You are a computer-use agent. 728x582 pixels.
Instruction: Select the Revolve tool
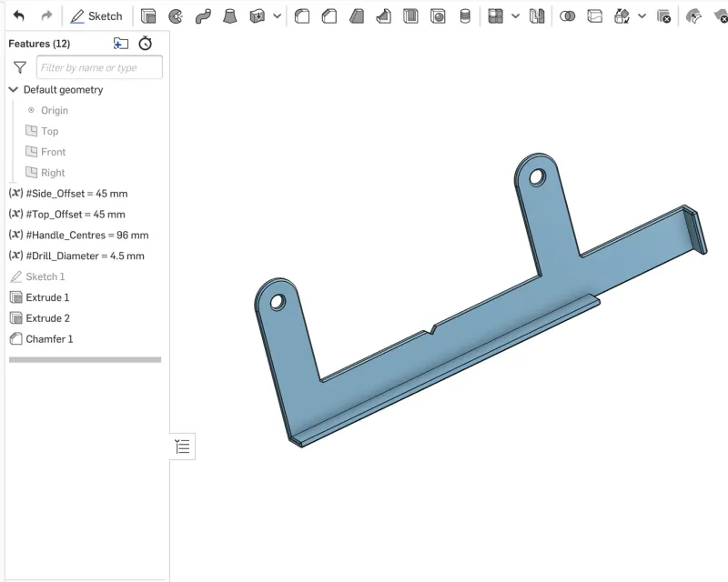click(x=176, y=16)
